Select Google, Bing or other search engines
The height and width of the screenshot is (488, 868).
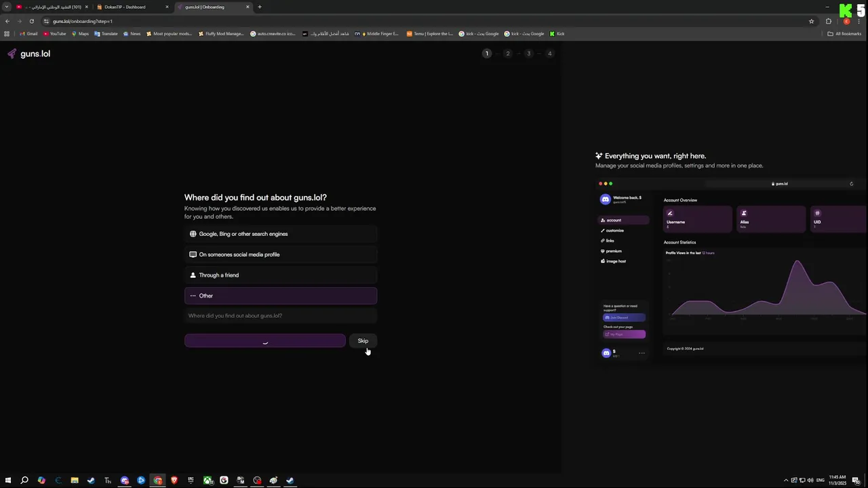click(280, 234)
